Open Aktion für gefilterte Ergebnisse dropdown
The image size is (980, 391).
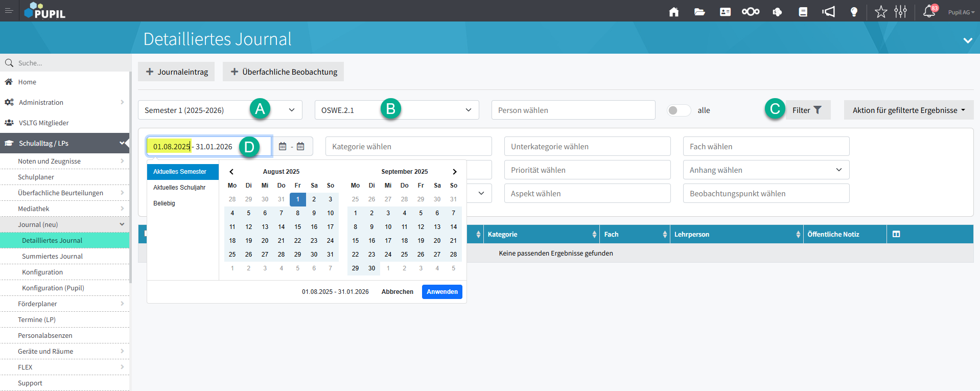point(909,110)
